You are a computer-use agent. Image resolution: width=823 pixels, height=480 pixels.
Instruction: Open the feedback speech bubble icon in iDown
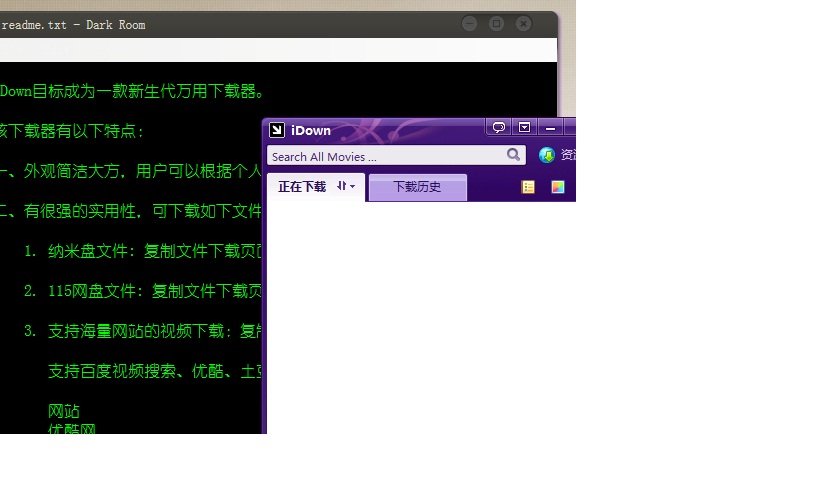tap(498, 127)
